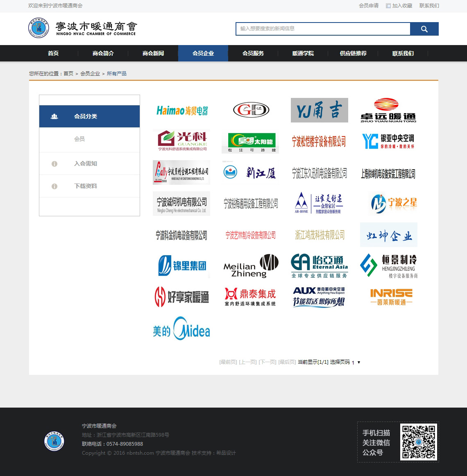The width and height of the screenshot is (467, 476).
Task: Open the Bally 贝利空调 member logo
Action: pyautogui.click(x=181, y=172)
